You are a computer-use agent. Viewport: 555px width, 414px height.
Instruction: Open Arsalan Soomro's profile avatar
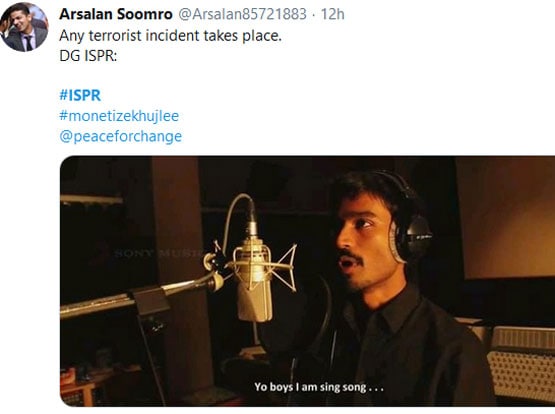coord(24,27)
